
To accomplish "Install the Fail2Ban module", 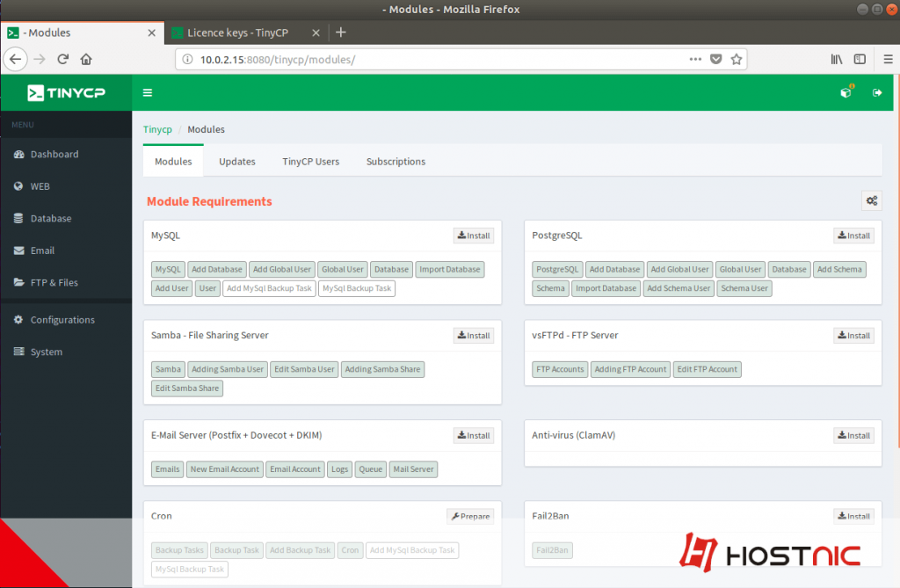I will coord(854,516).
